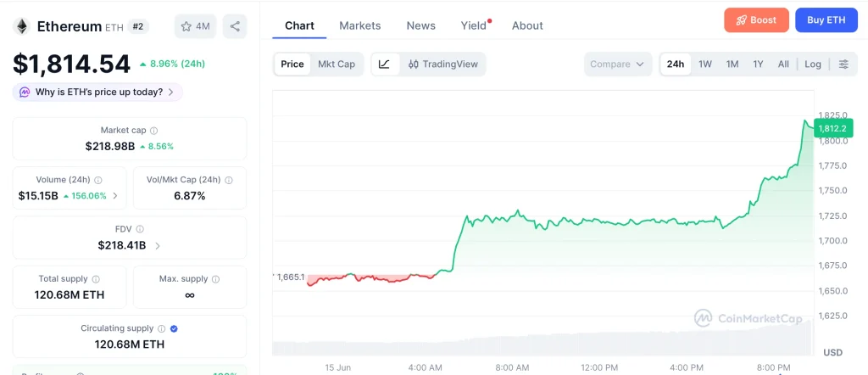Open the Markets tab
The height and width of the screenshot is (375, 868).
(x=359, y=25)
